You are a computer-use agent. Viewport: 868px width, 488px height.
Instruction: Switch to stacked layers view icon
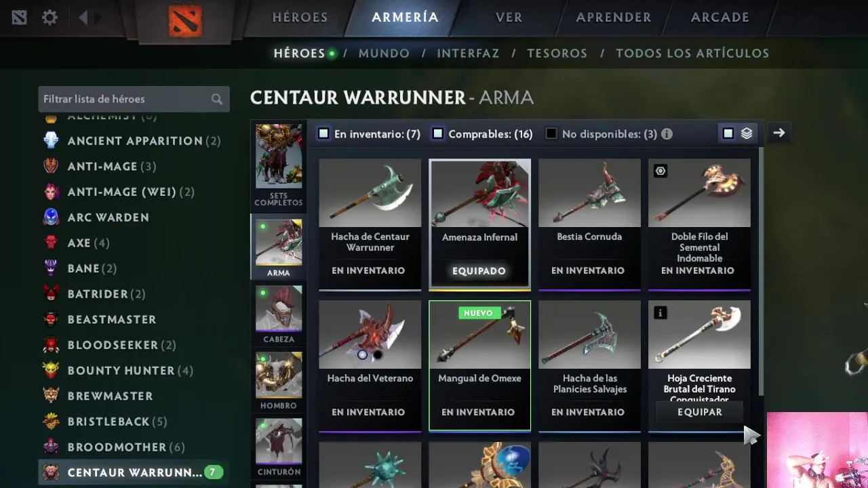click(747, 134)
